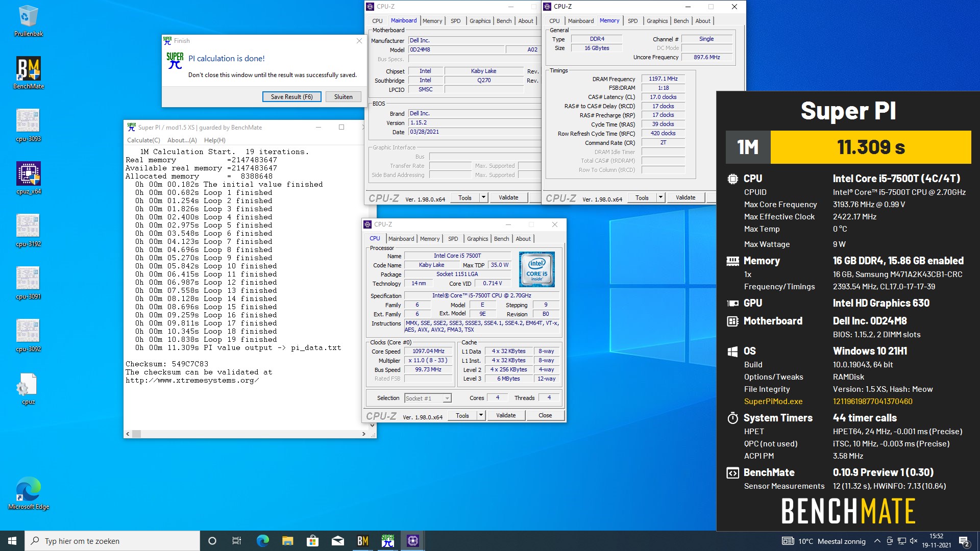Select Graphics tab in CPU tab CPU-Z window

click(x=477, y=238)
